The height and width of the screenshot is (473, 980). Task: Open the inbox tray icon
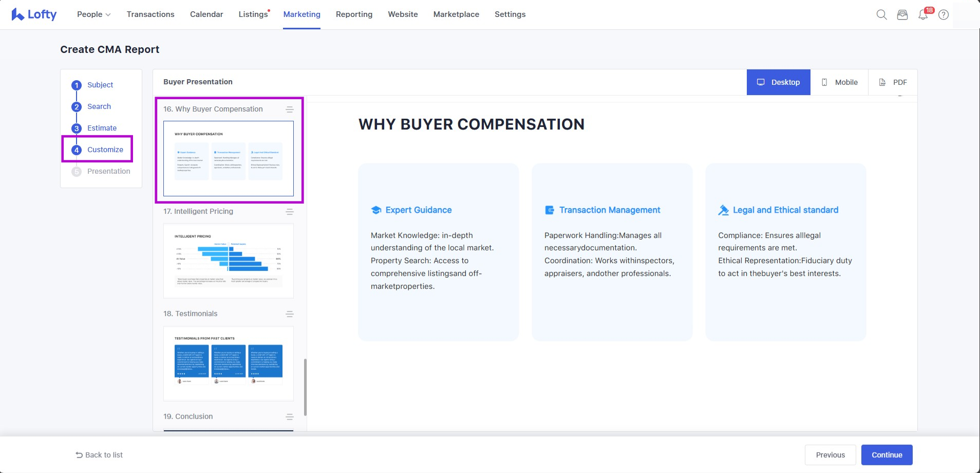click(902, 15)
